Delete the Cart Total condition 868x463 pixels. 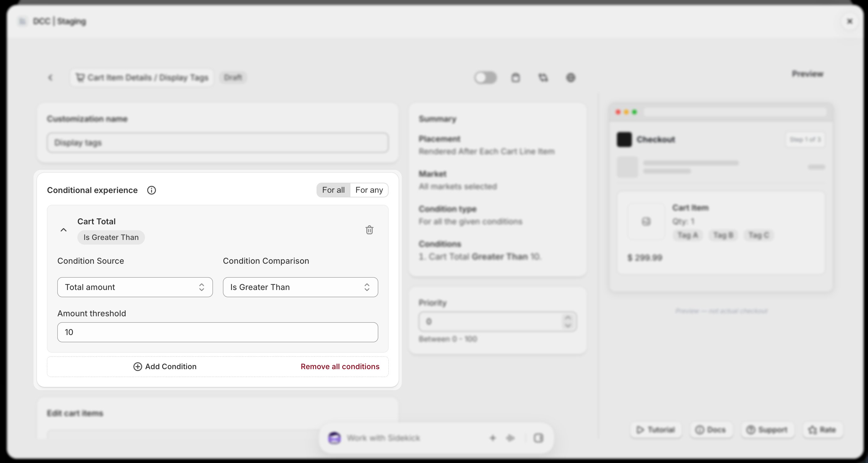click(369, 230)
